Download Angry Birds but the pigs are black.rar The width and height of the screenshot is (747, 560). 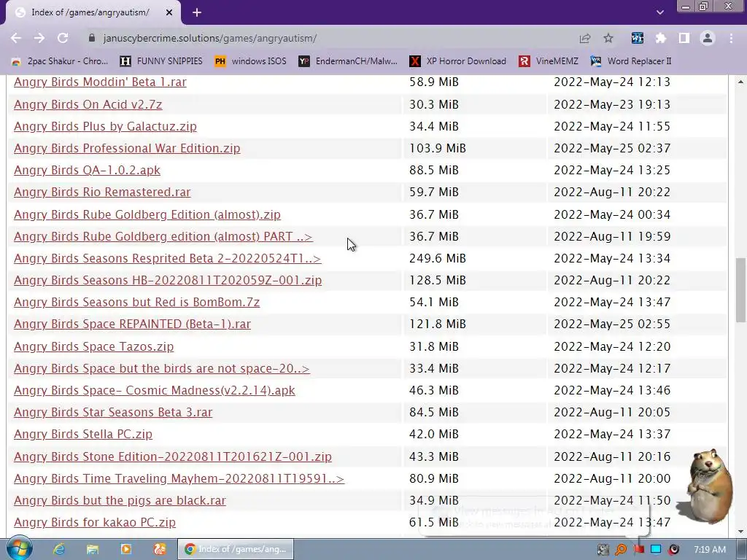pyautogui.click(x=120, y=500)
